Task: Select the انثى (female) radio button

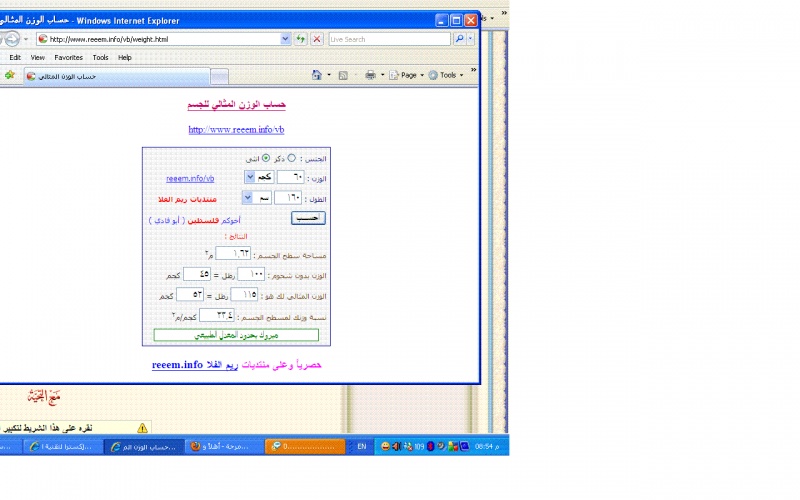Action: pyautogui.click(x=266, y=158)
